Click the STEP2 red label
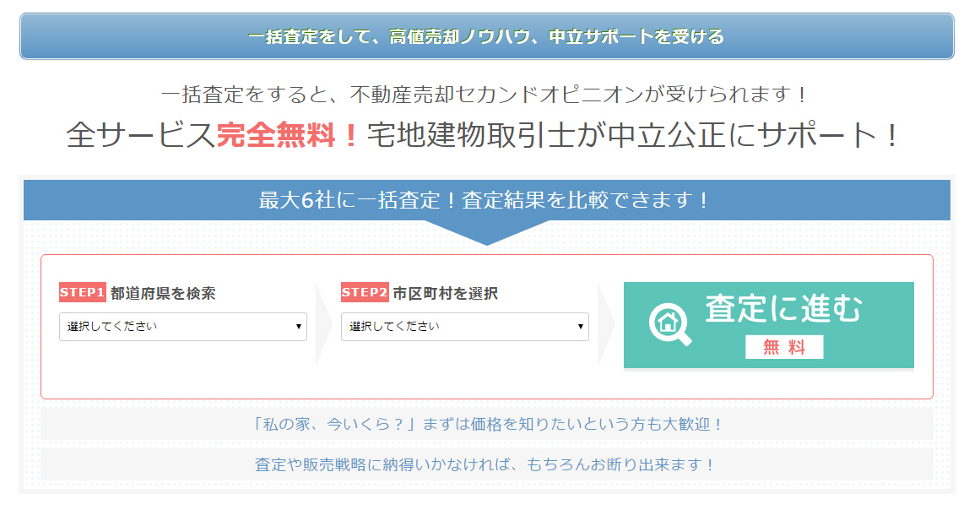This screenshot has height=510, width=980. [x=365, y=292]
